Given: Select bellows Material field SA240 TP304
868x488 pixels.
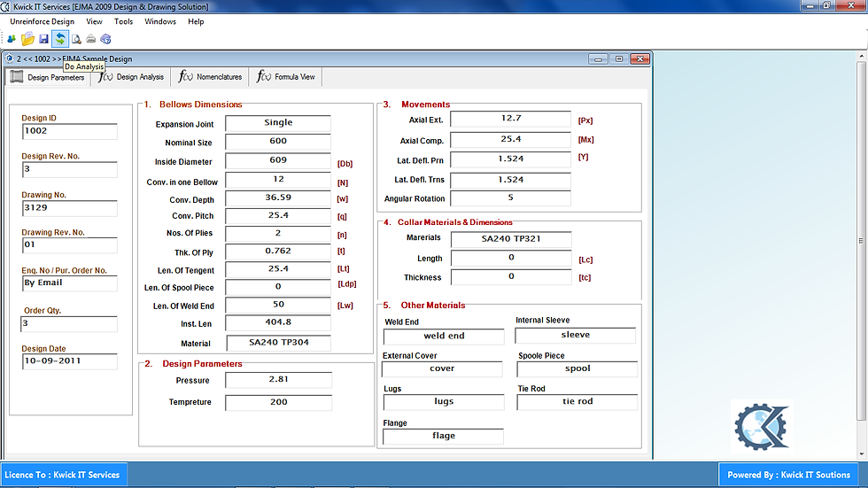Looking at the screenshot, I should pyautogui.click(x=278, y=343).
